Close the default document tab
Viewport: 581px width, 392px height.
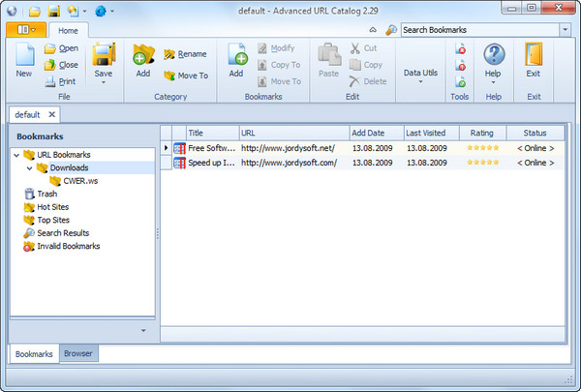click(x=52, y=114)
